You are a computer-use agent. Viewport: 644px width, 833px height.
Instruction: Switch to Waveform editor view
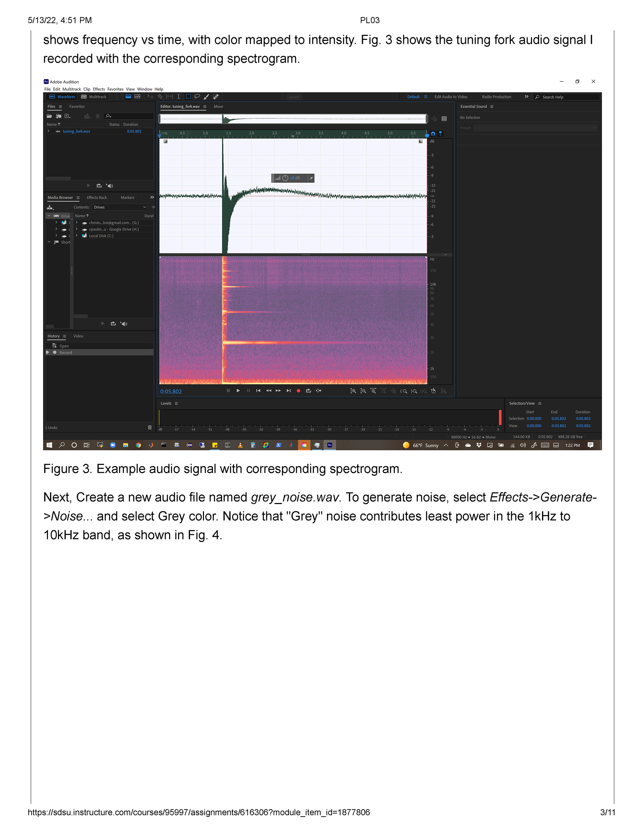[62, 97]
